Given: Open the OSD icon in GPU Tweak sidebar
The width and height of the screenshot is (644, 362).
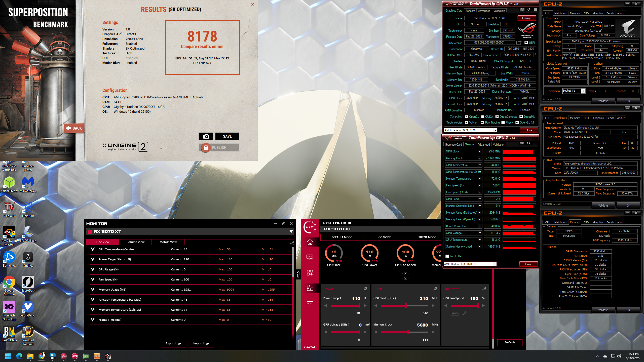Looking at the screenshot, I should [310, 257].
